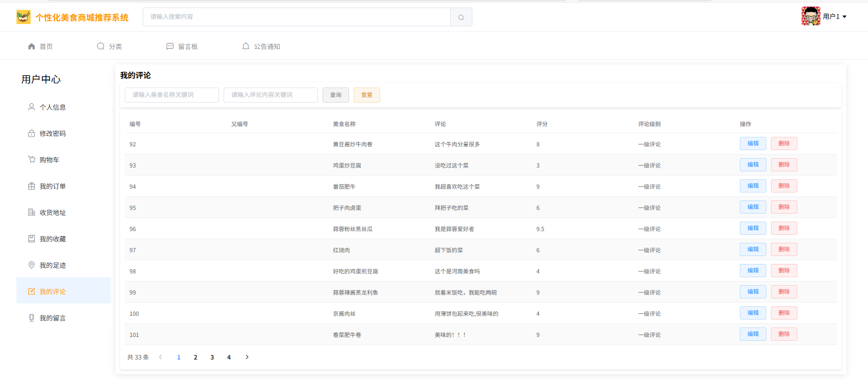This screenshot has width=868, height=392.
Task: Click the user avatar picture
Action: coord(811,16)
